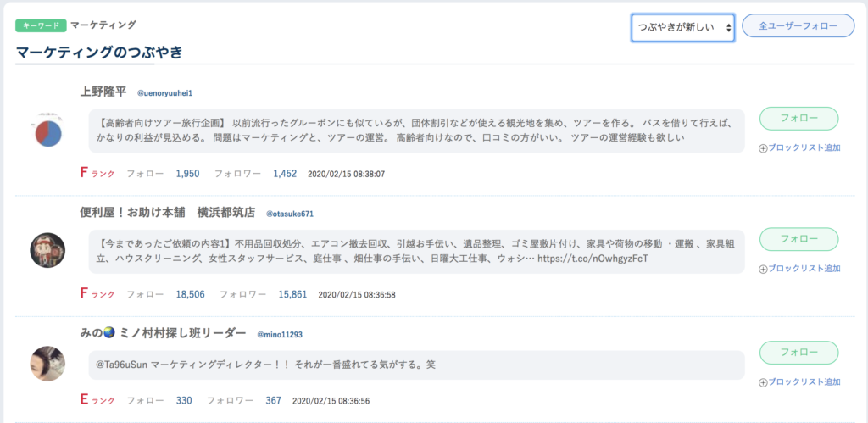
Task: Click the F ランク label for @otasuke671
Action: (x=97, y=294)
